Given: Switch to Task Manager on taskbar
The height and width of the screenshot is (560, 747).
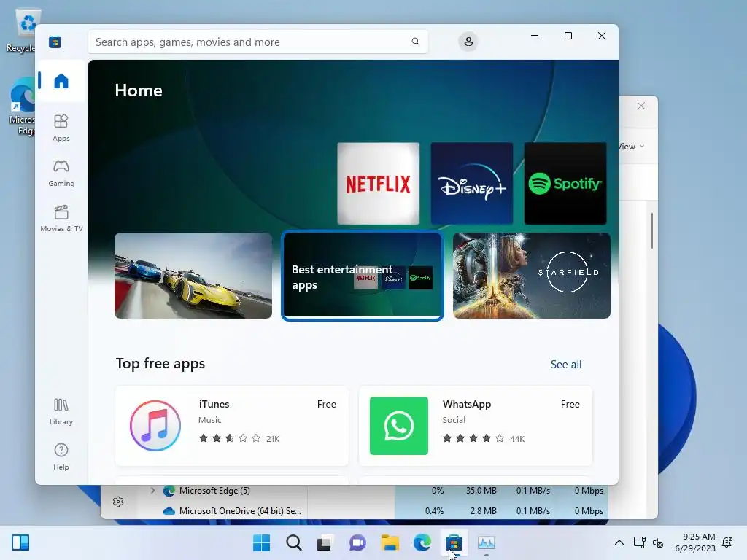Looking at the screenshot, I should click(487, 542).
